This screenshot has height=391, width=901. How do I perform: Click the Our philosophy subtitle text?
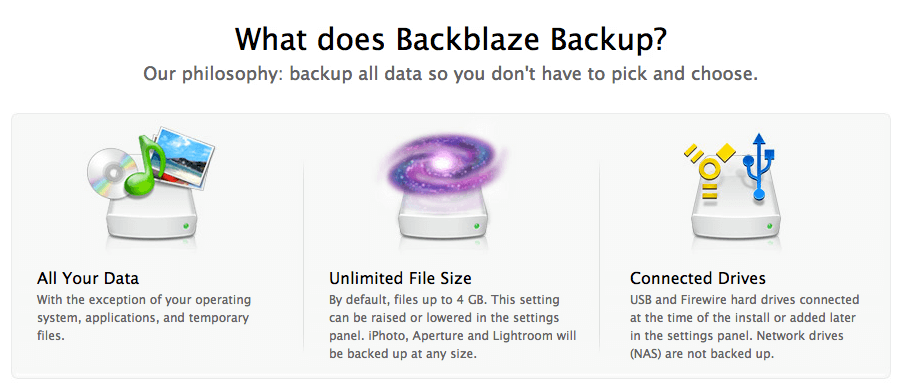[x=450, y=74]
